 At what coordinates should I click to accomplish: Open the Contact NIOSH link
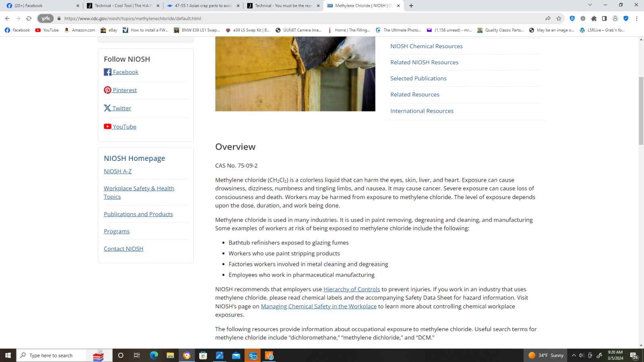point(124,249)
